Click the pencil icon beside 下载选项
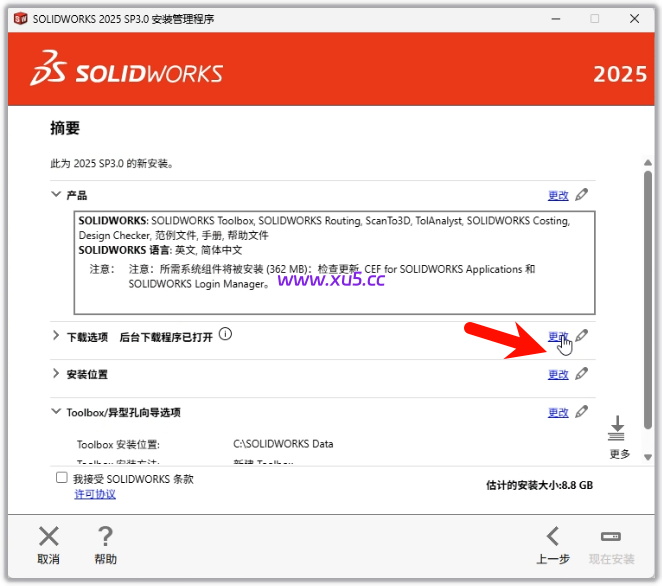663x586 pixels. (582, 337)
